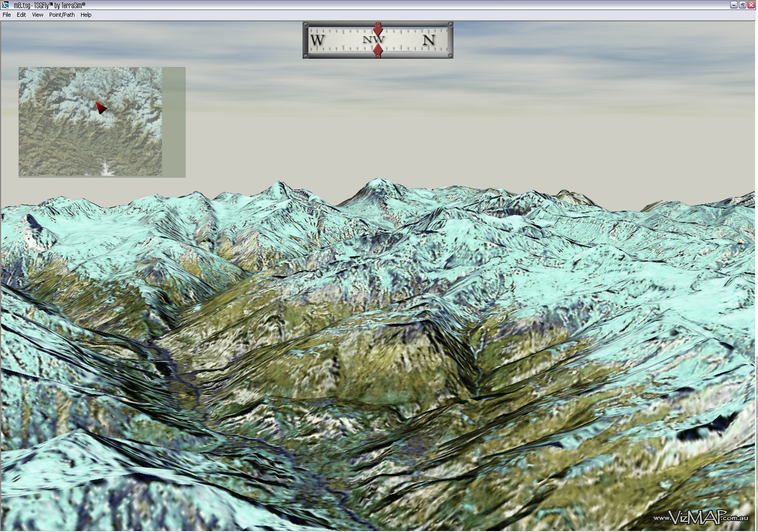Click the top red compass heading marker
Viewport: 758px width, 532px height.
378,29
